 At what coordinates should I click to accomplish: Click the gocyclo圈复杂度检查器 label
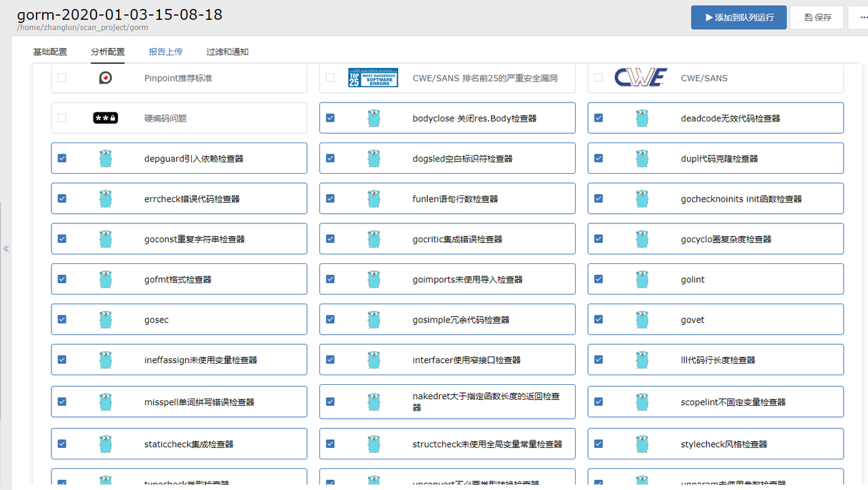pos(726,240)
